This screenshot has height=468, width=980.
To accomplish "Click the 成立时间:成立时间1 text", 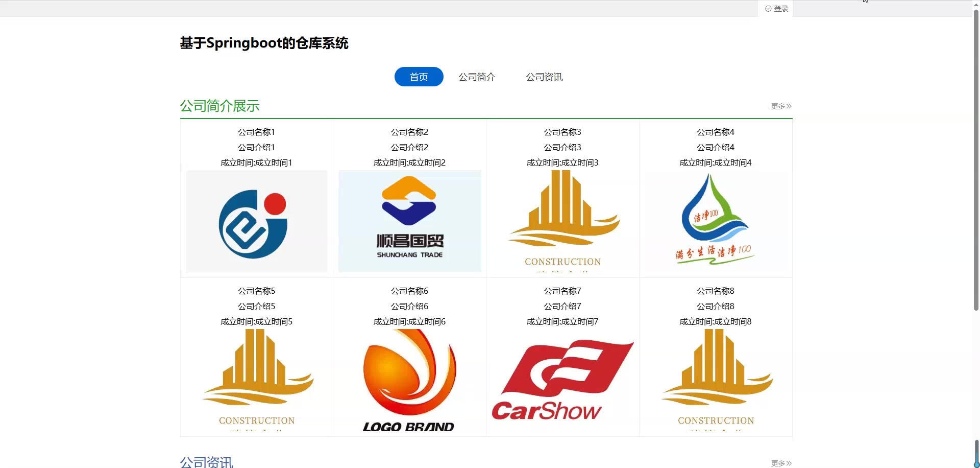I will point(256,162).
